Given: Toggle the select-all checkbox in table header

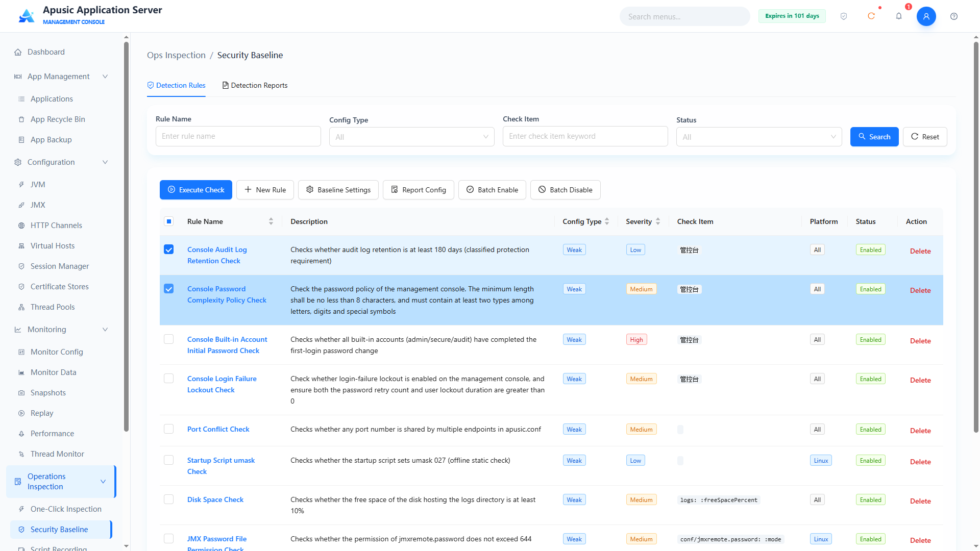Looking at the screenshot, I should coord(169,221).
